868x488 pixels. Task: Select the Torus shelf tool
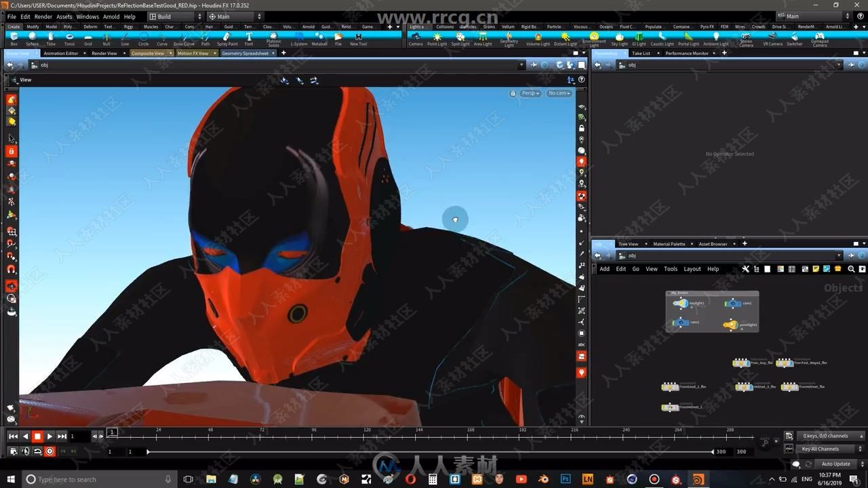click(69, 39)
